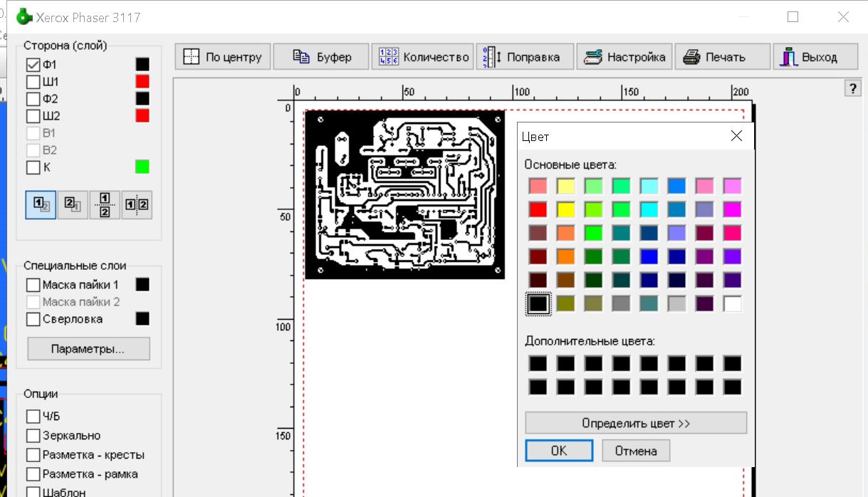Select the side-by-side 1|2 layer layout icon
Screen dimensions: 868x497
pyautogui.click(x=136, y=204)
